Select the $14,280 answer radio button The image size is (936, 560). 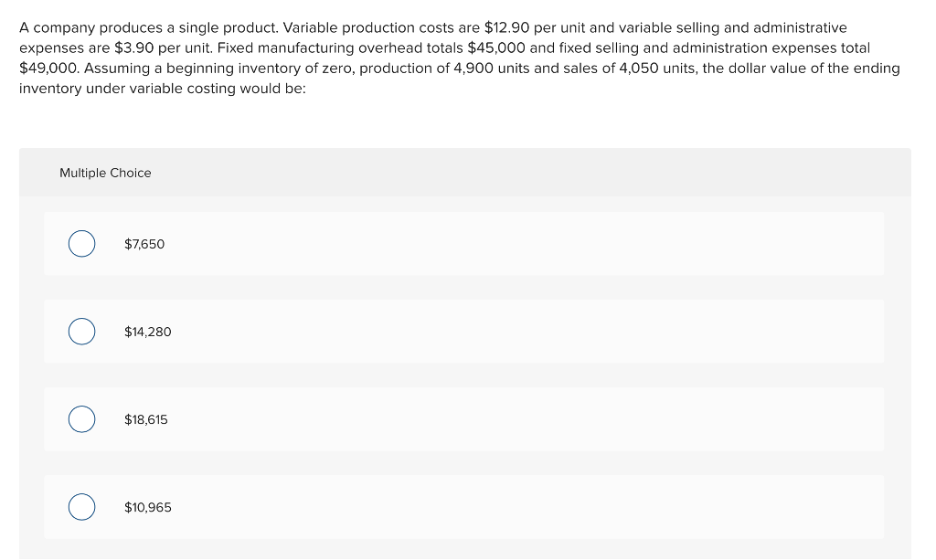click(x=81, y=332)
